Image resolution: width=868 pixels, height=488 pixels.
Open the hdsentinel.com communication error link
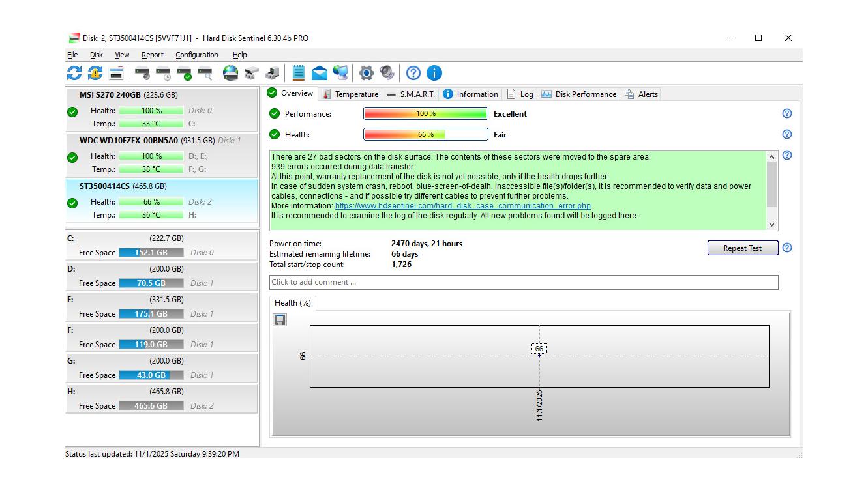click(462, 206)
